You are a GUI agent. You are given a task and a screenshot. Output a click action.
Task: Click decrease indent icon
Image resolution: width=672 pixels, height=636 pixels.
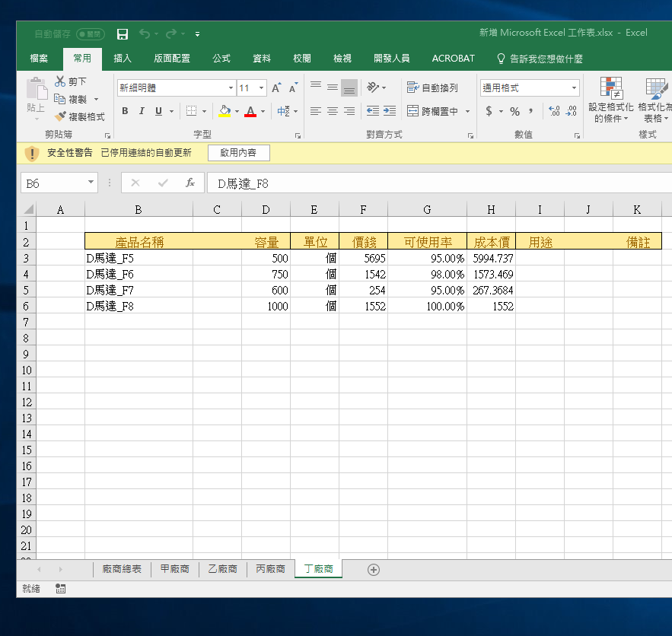coord(373,111)
